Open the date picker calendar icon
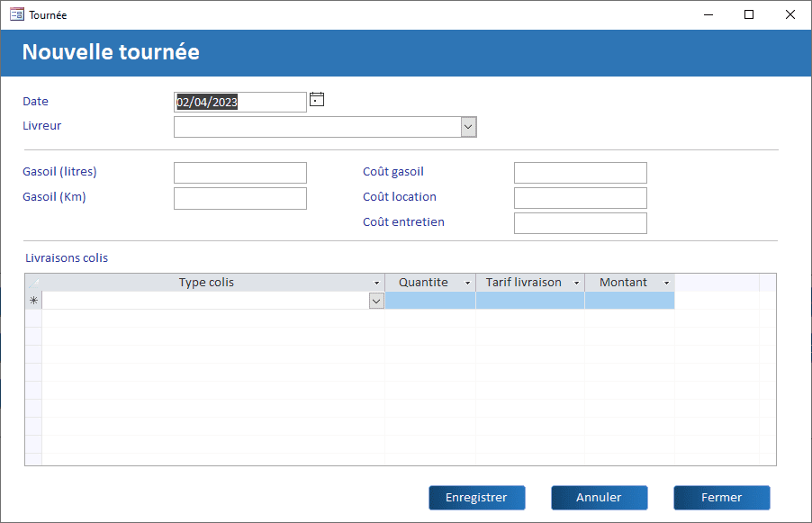812x523 pixels. pos(316,100)
